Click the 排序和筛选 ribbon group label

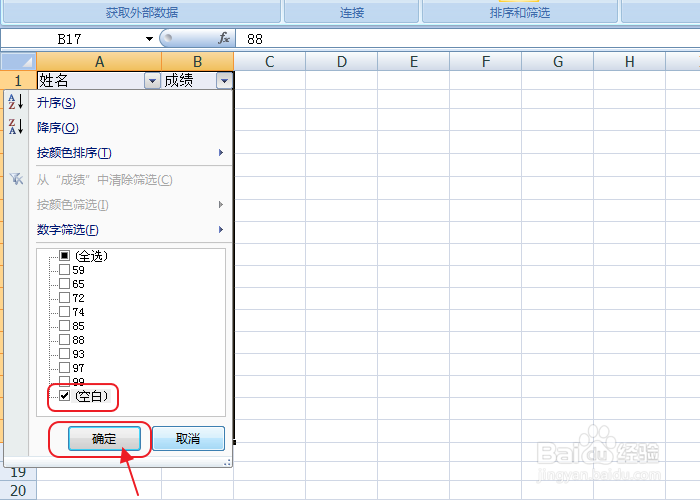[x=520, y=12]
